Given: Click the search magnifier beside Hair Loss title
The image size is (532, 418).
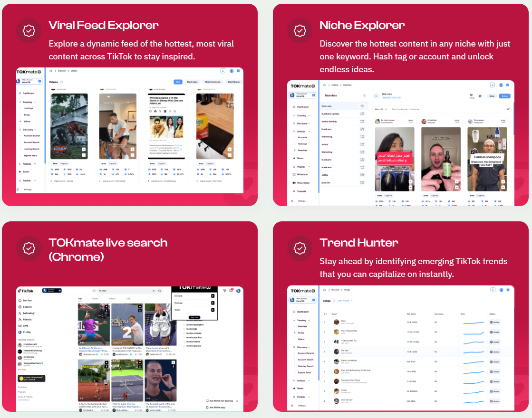Looking at the screenshot, I should click(376, 95).
